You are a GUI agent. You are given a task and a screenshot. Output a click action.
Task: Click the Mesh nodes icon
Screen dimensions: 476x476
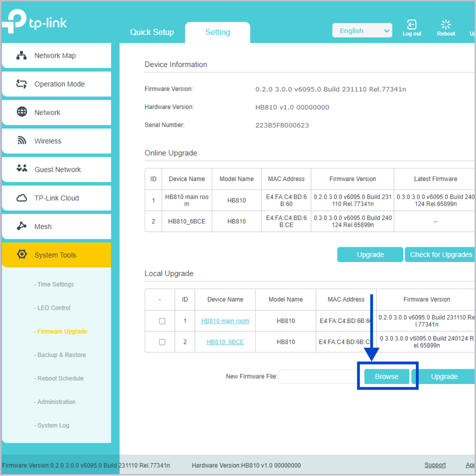click(x=21, y=226)
